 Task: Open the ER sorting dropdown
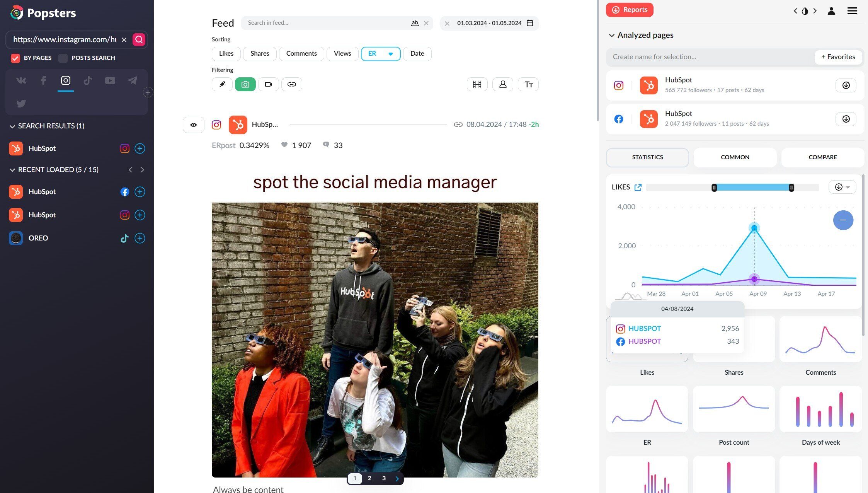pos(390,54)
